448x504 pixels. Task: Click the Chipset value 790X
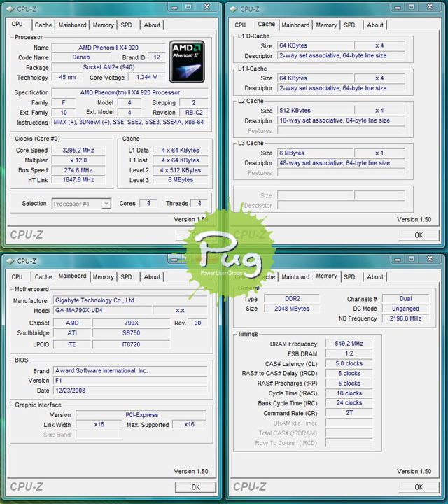click(131, 323)
